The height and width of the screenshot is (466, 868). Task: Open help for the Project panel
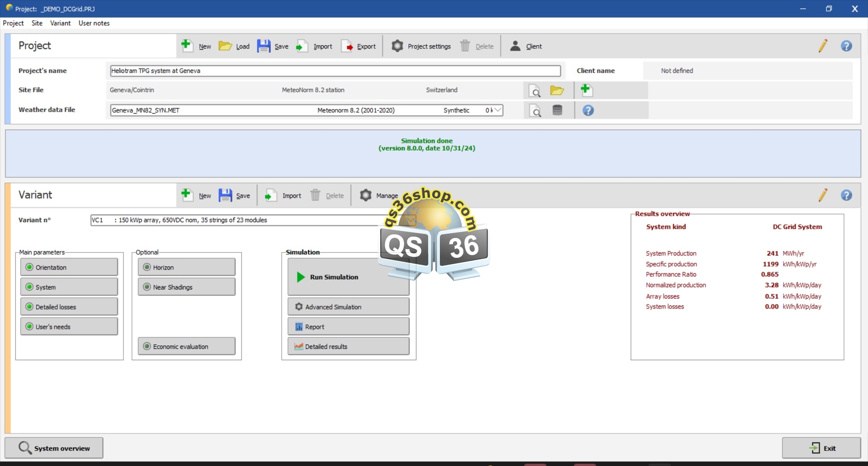[846, 46]
